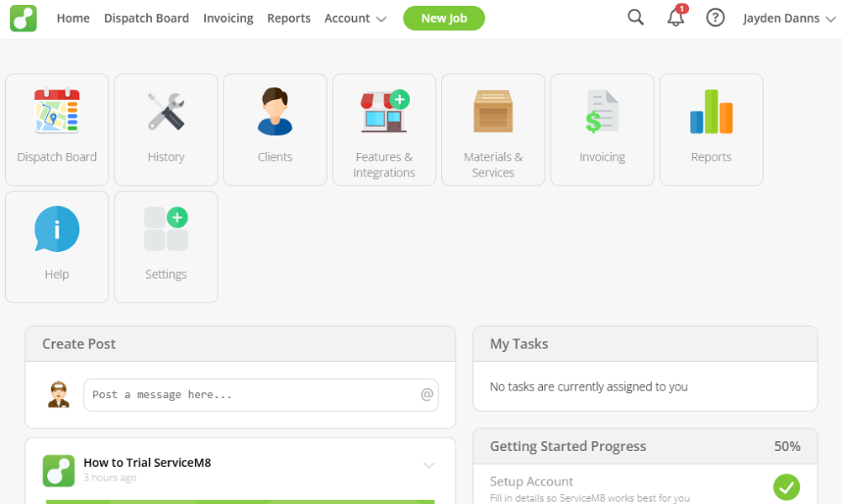Click in the Post a message field

261,395
